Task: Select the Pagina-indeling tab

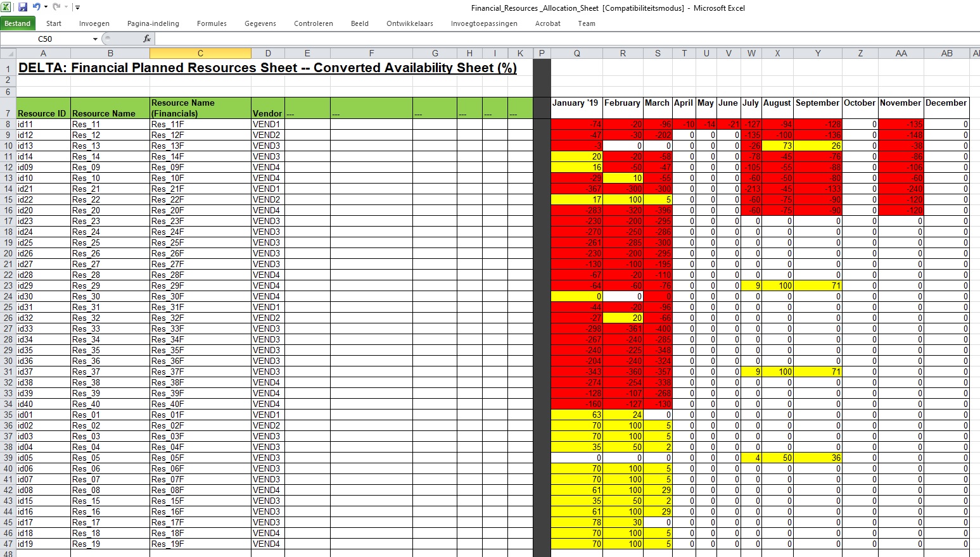Action: tap(153, 23)
